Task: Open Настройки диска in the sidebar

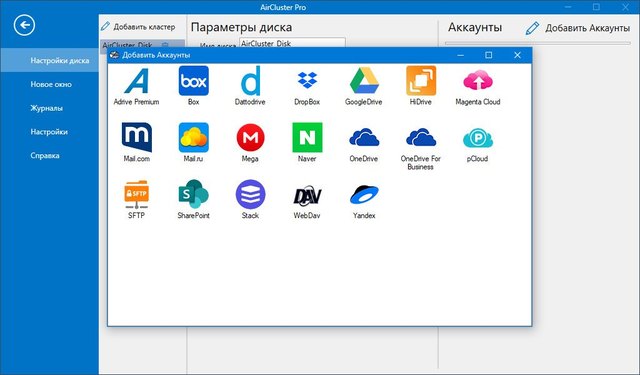Action: (x=49, y=60)
